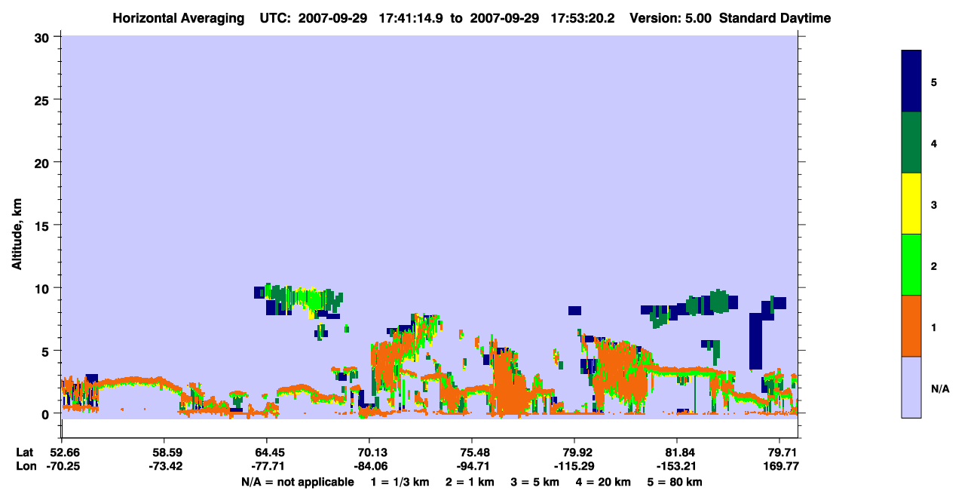Click the color bar label 'N/A'
The width and height of the screenshot is (980, 503).
tap(939, 388)
